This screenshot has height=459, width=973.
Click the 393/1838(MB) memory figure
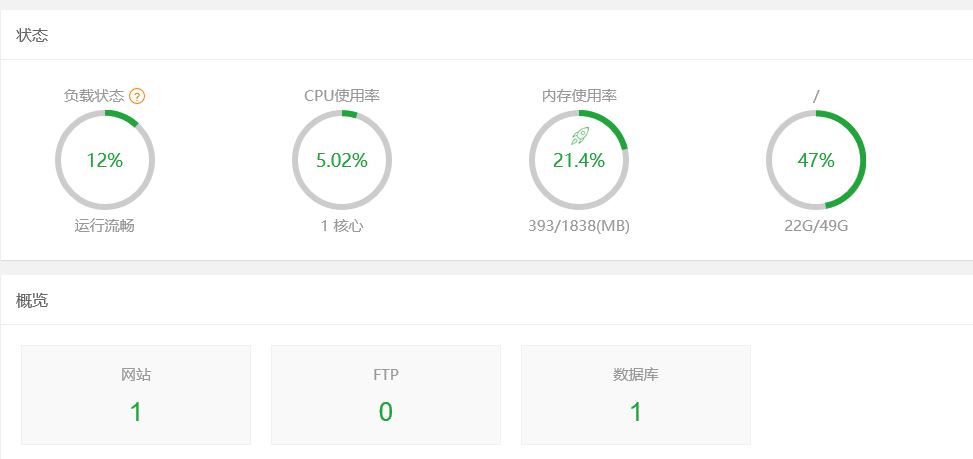click(x=579, y=226)
